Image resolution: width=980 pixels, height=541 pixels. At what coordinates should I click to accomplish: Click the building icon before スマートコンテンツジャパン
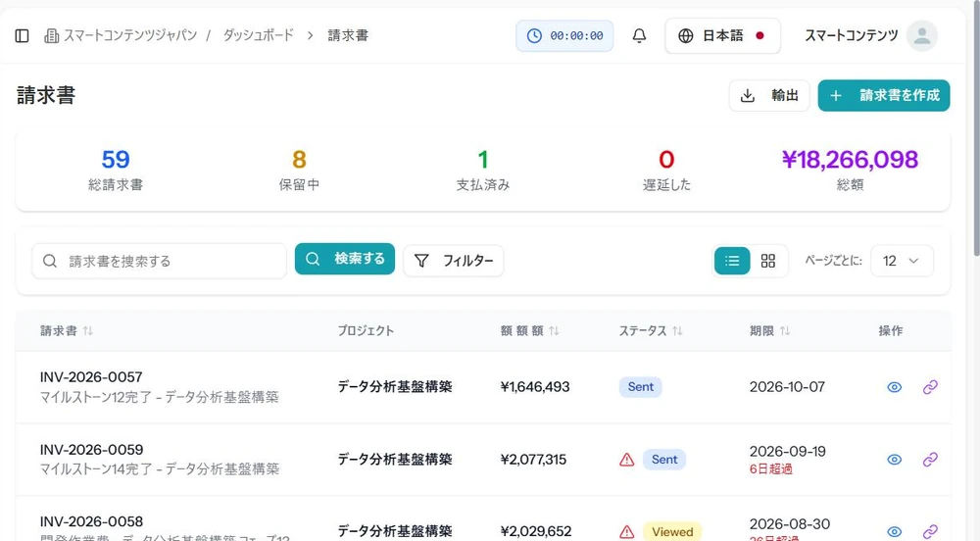pyautogui.click(x=51, y=36)
